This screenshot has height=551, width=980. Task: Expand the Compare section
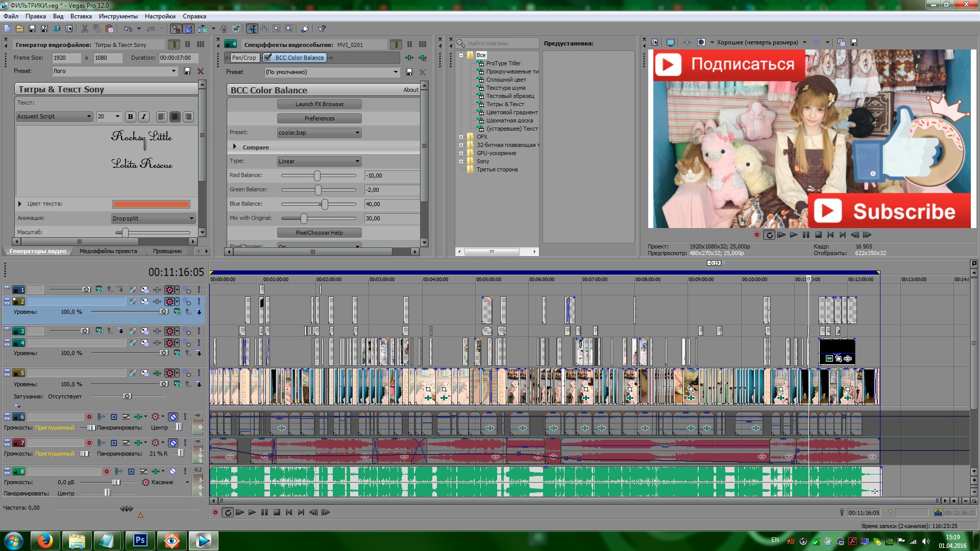[235, 147]
